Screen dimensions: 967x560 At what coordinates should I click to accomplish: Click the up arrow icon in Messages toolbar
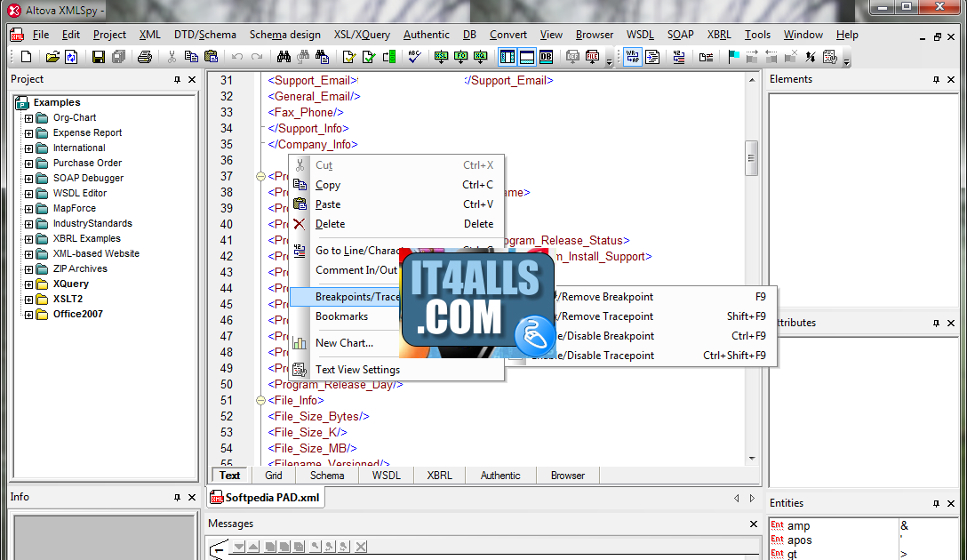[253, 547]
